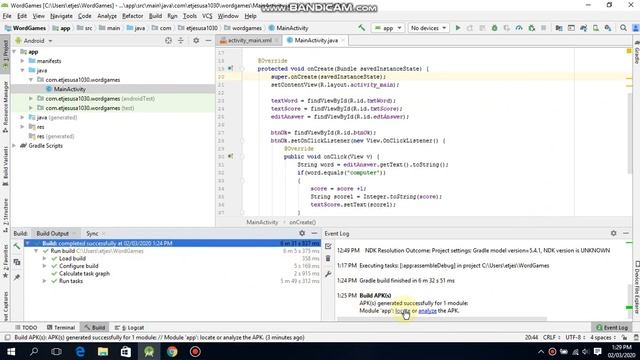Open the Terminal tool window

(61, 327)
